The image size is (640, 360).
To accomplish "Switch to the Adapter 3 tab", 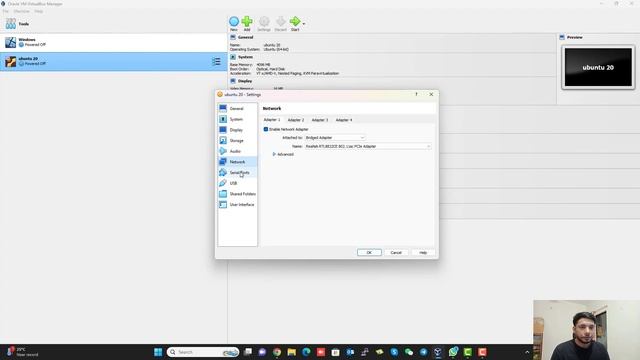I will 320,120.
